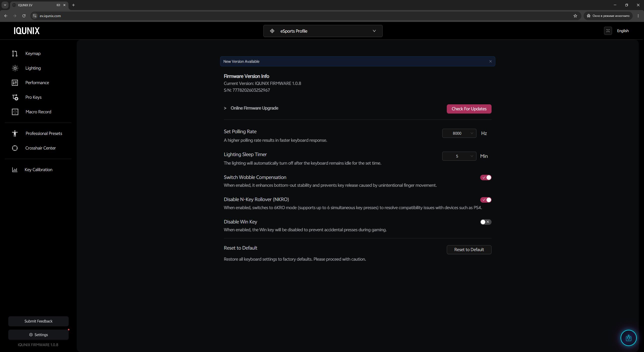The height and width of the screenshot is (352, 644).
Task: Open the eSports Profile dropdown
Action: (323, 31)
